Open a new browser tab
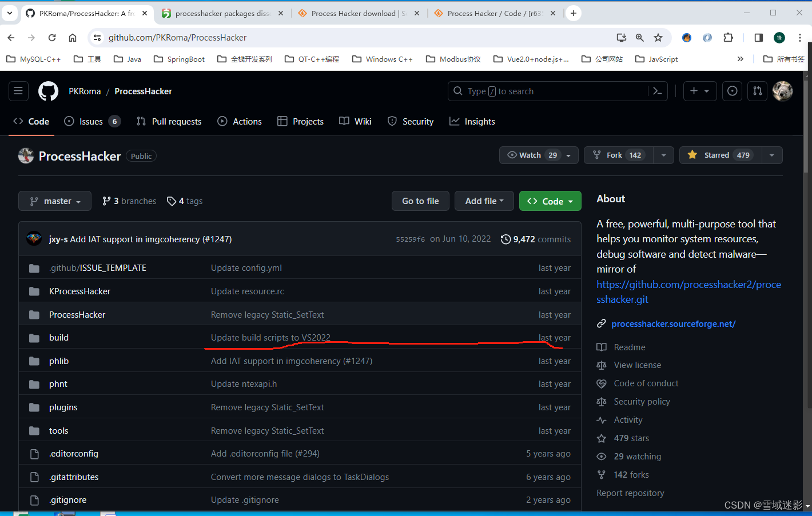 pos(574,13)
